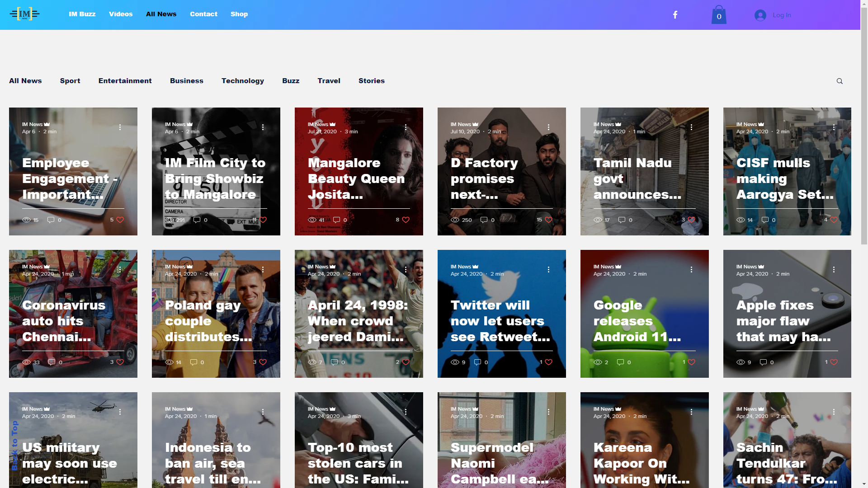Screen dimensions: 868x488
Task: Open All News in top navigation
Action: tap(161, 14)
